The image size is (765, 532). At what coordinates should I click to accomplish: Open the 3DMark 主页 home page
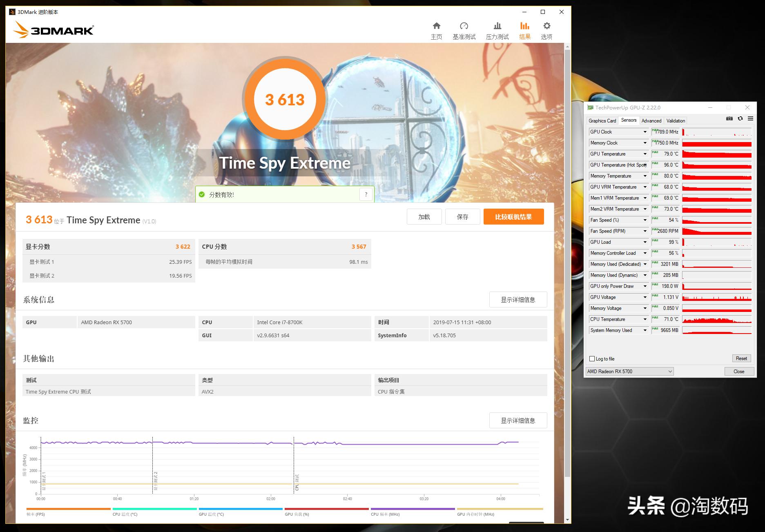[436, 29]
